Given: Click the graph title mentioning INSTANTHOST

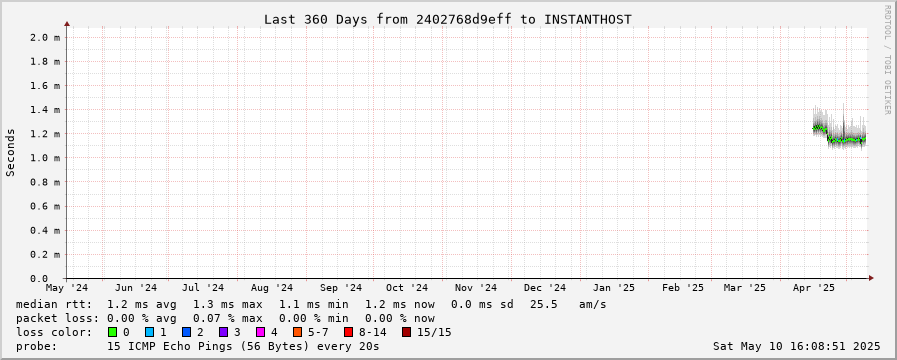Looking at the screenshot, I should (448, 19).
